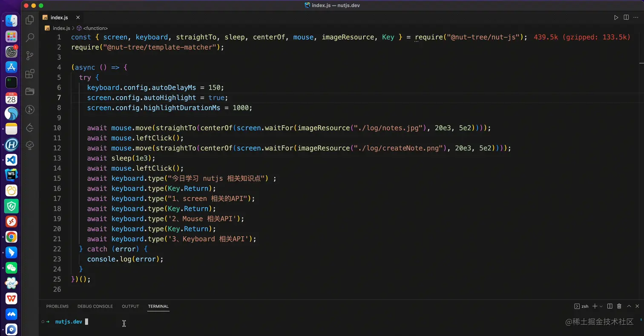644x336 pixels.
Task: Click the bundle size text 439.5k (gzipped: 133.5k)
Action: tap(582, 37)
